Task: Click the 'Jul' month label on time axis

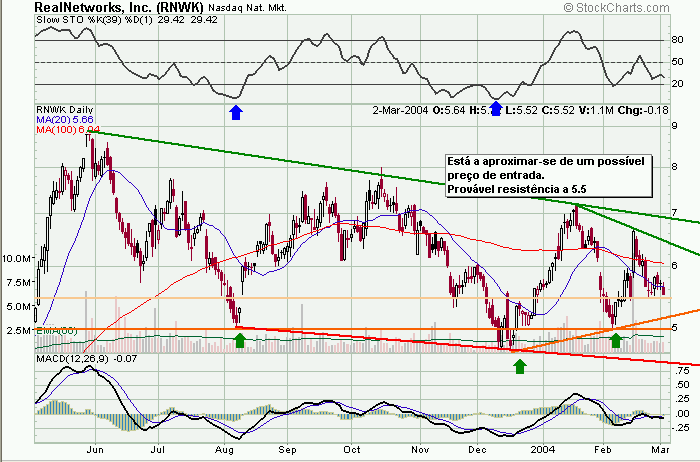Action: (x=159, y=450)
